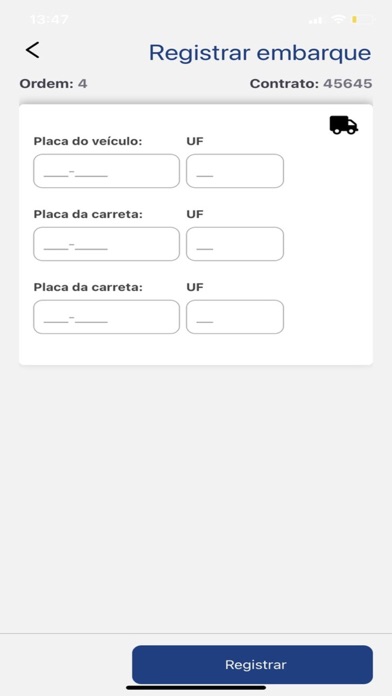Select the UF field of first carreta
This screenshot has width=392, height=696.
coord(235,244)
